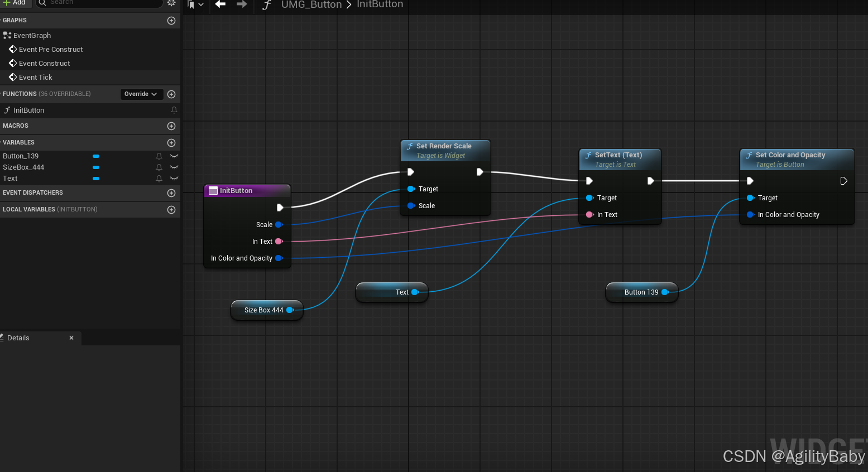
Task: Toggle the bell icon for Button_139
Action: point(159,156)
